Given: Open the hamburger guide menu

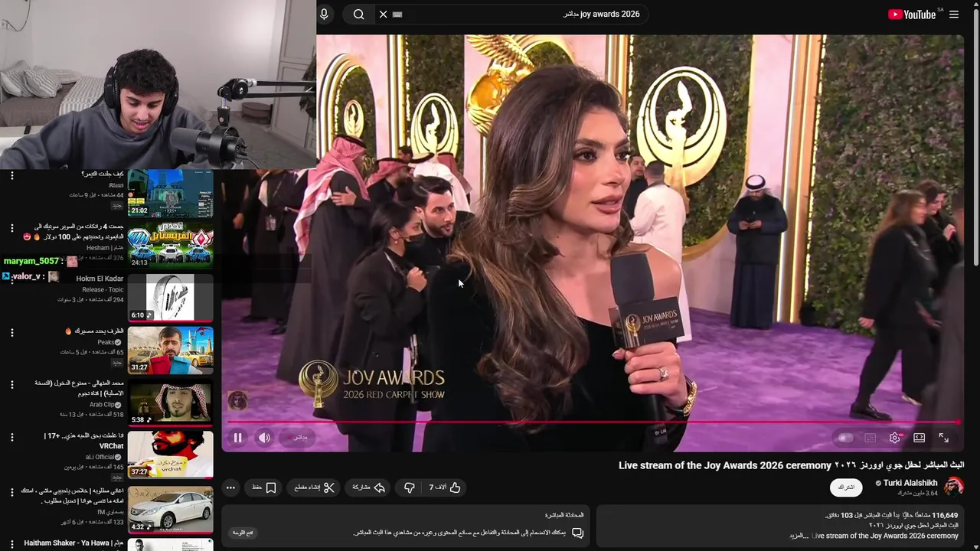Looking at the screenshot, I should (954, 14).
